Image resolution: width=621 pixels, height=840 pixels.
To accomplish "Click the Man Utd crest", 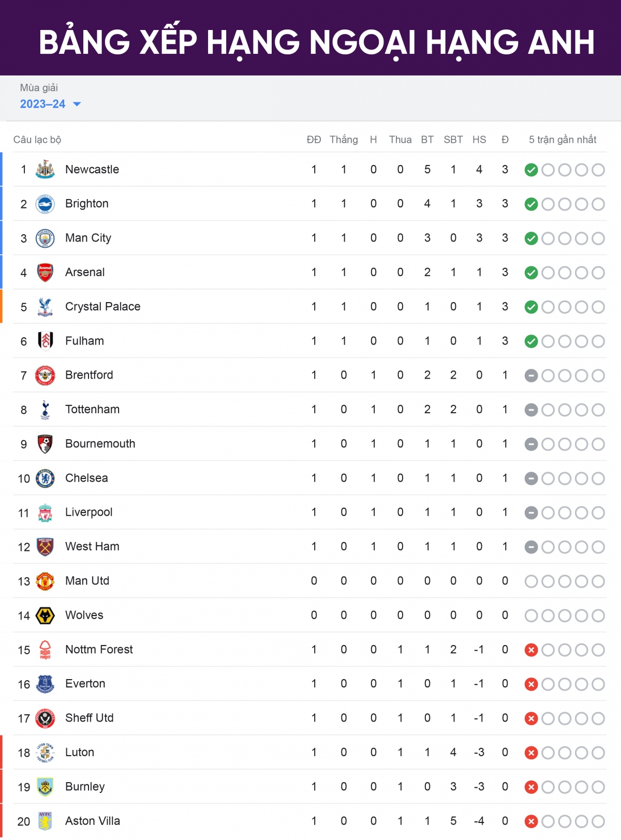I will click(45, 581).
